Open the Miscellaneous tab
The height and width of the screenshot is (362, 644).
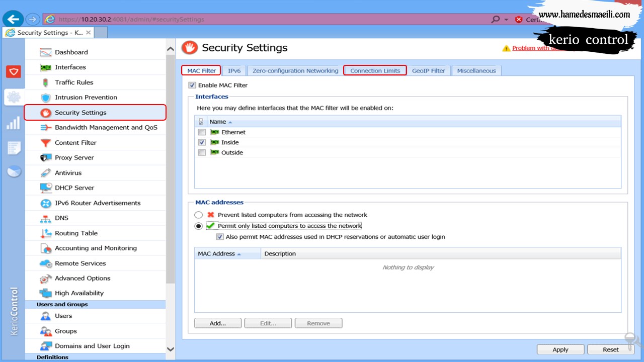(x=476, y=71)
